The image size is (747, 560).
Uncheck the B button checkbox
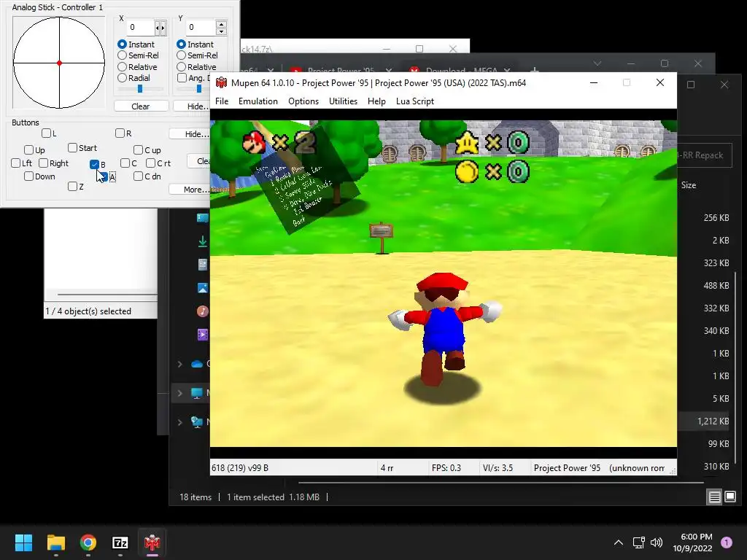[x=94, y=164]
